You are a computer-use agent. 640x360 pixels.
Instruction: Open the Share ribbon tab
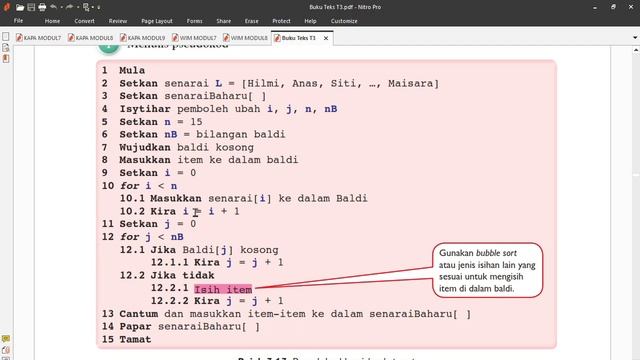(224, 21)
